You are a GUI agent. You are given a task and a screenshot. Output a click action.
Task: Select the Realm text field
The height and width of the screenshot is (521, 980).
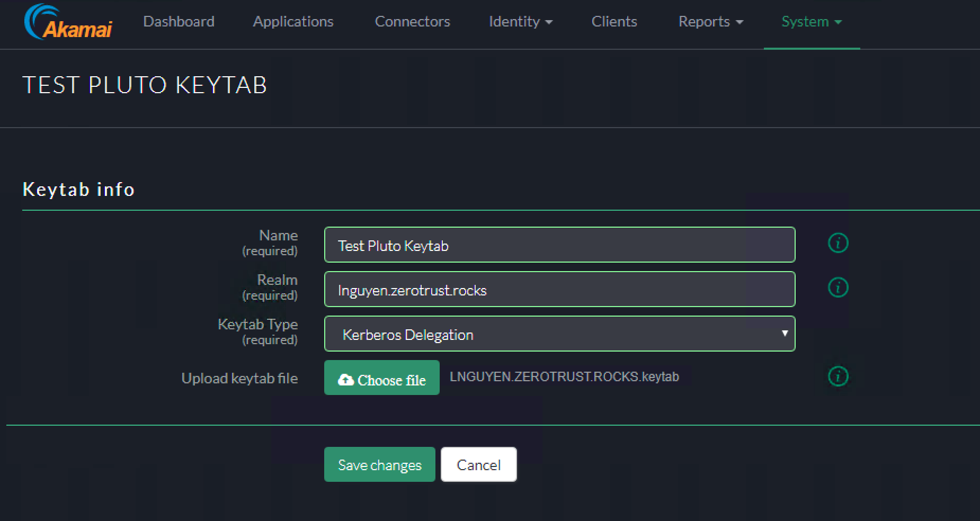coord(559,289)
